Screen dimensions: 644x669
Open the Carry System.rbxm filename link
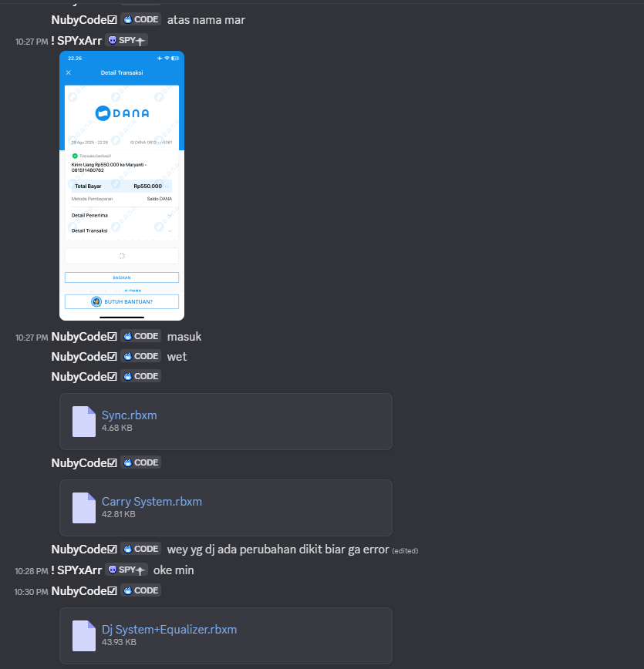(152, 501)
